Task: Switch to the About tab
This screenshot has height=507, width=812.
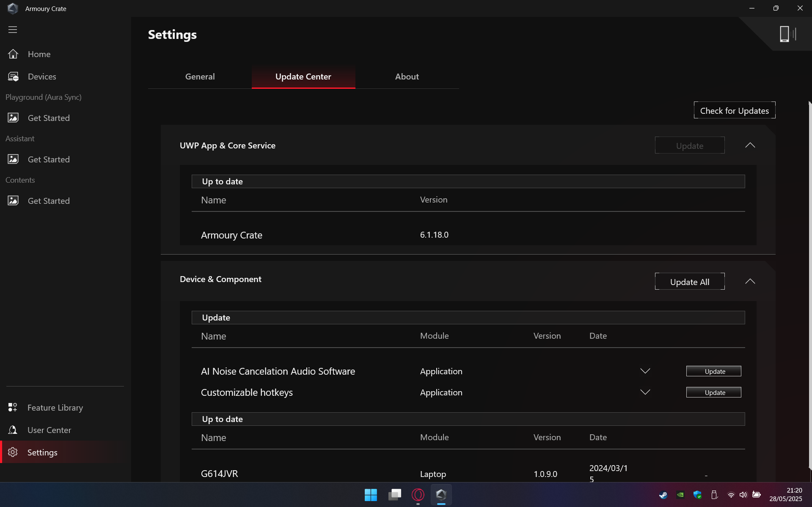Action: (x=407, y=77)
